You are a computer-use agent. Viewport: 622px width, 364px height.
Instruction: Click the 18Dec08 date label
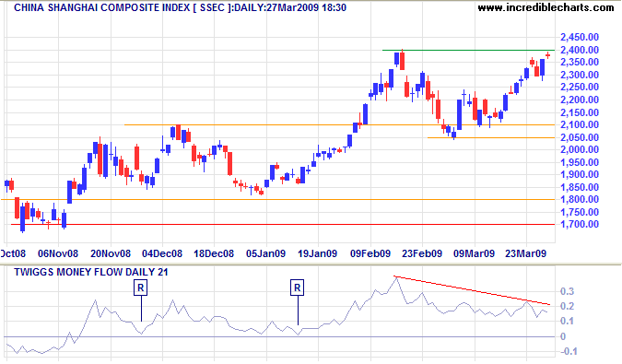(x=214, y=253)
